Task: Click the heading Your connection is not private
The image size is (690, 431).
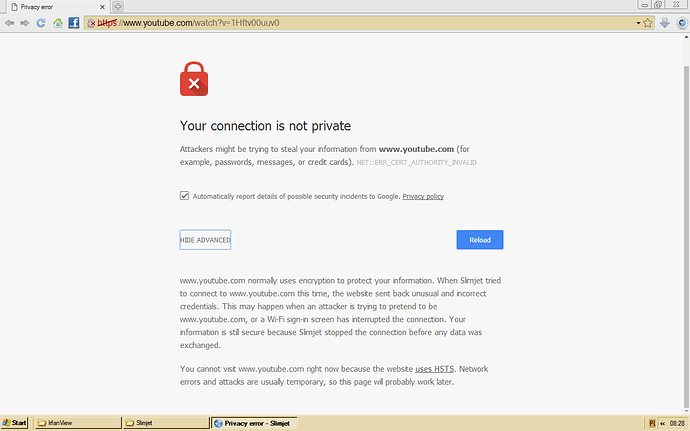Action: [x=265, y=126]
